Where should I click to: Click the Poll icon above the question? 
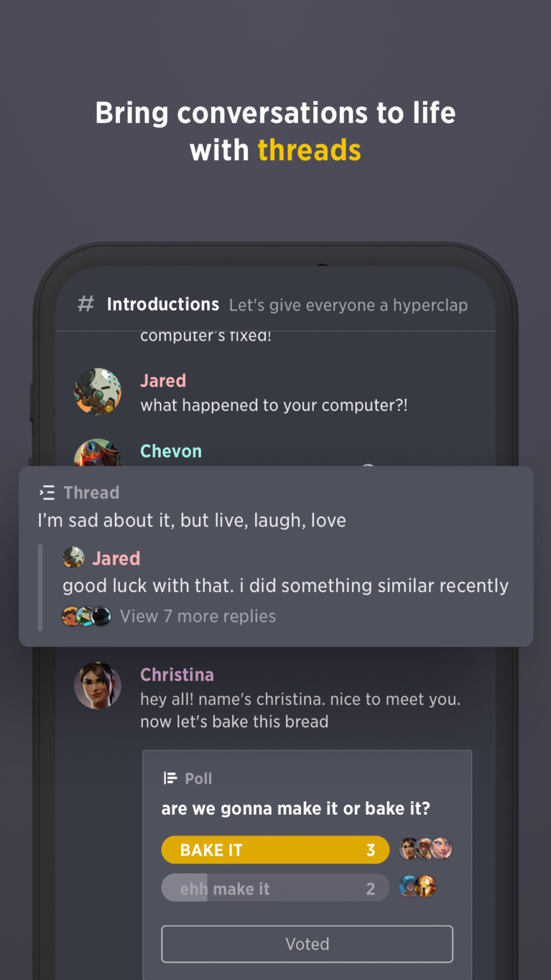(170, 778)
